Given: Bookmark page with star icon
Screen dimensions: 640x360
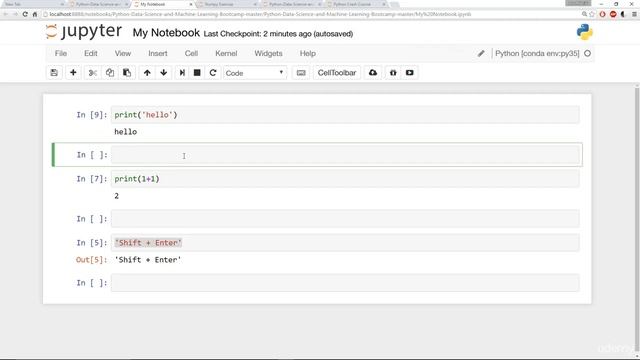Looking at the screenshot, I should point(592,14).
